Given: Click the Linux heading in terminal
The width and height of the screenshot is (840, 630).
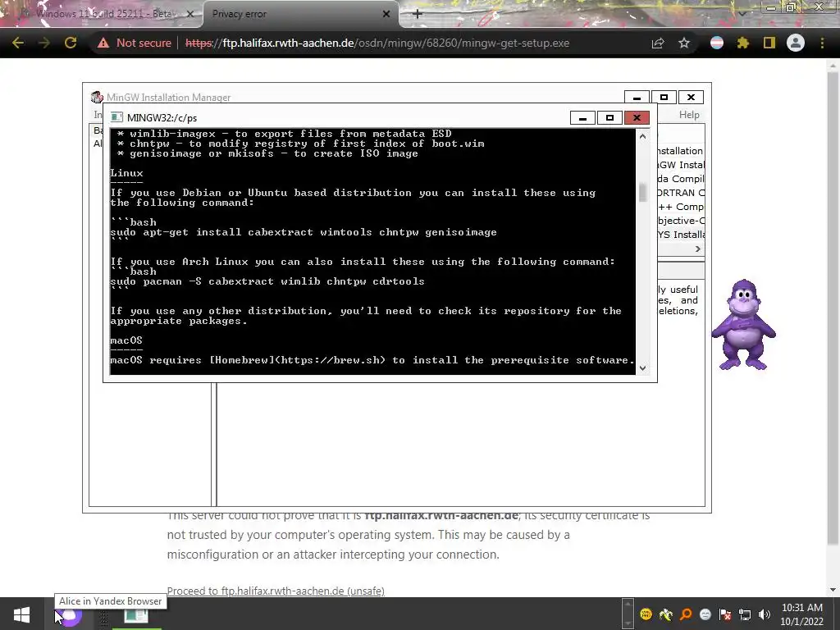Looking at the screenshot, I should tap(126, 173).
